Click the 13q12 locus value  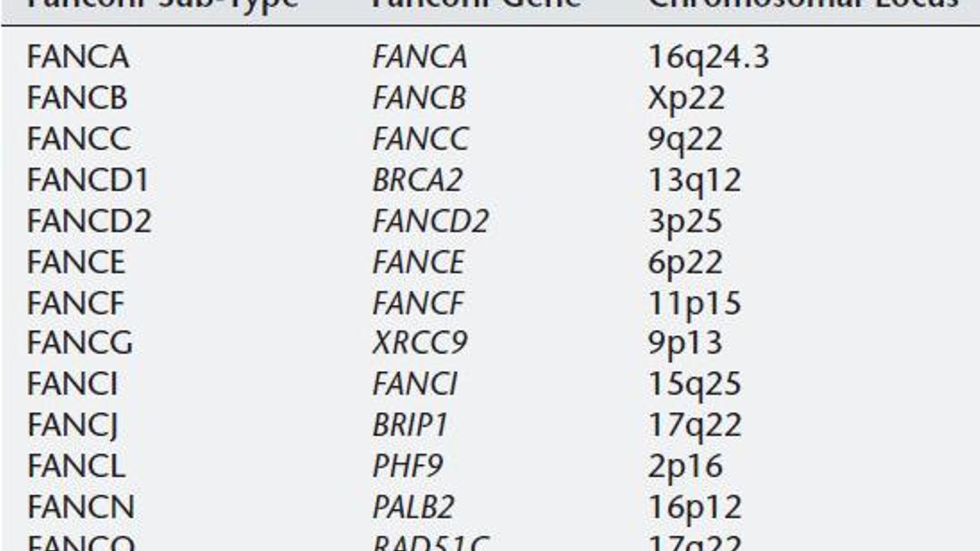[x=695, y=180]
